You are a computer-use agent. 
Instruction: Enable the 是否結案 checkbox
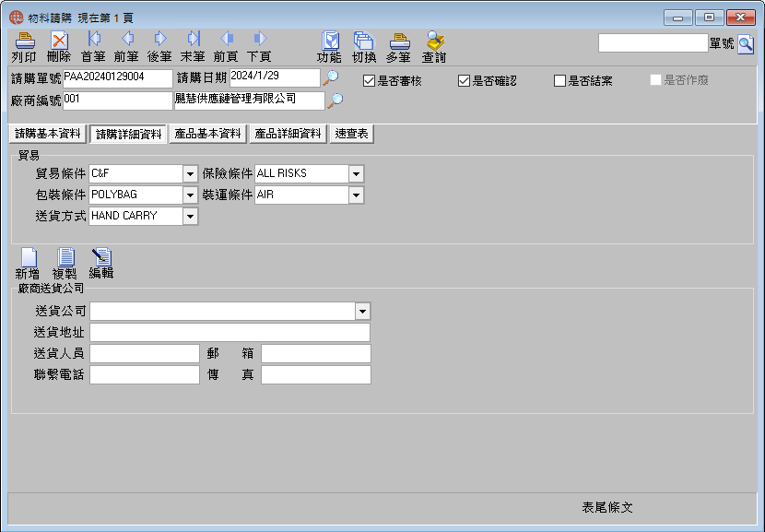pyautogui.click(x=559, y=80)
